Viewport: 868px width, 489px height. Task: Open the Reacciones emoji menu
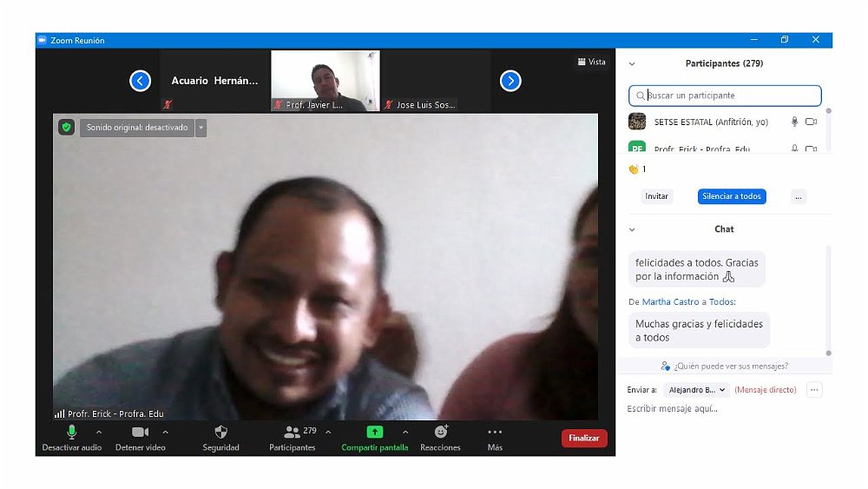pos(440,432)
